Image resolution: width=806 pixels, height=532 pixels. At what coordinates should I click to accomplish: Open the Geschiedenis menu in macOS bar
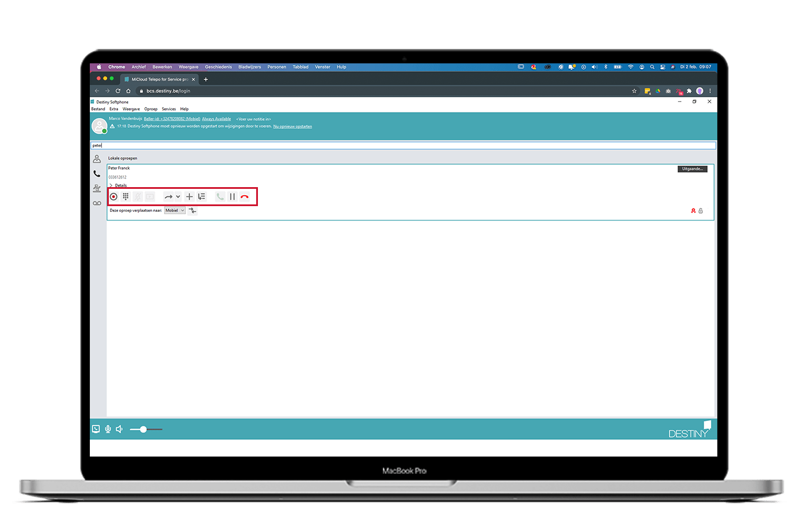[x=219, y=67]
